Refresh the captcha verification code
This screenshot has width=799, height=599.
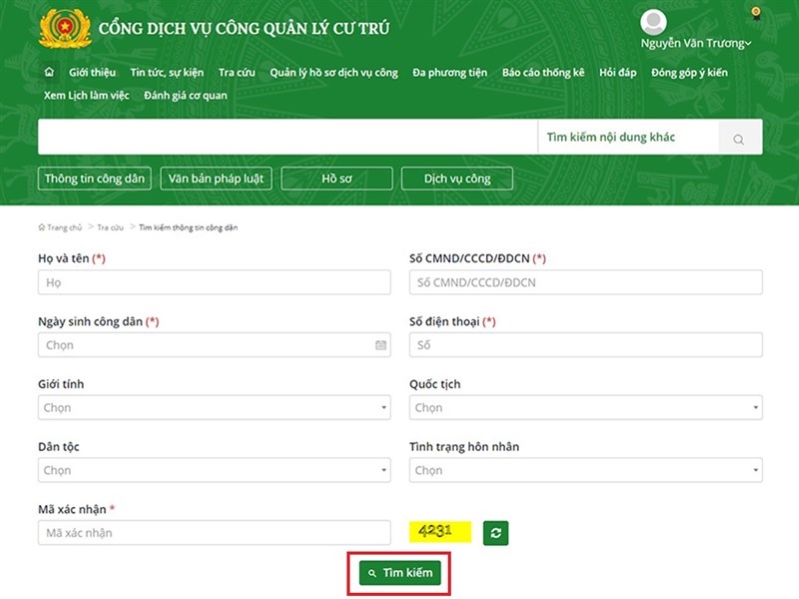coord(496,533)
